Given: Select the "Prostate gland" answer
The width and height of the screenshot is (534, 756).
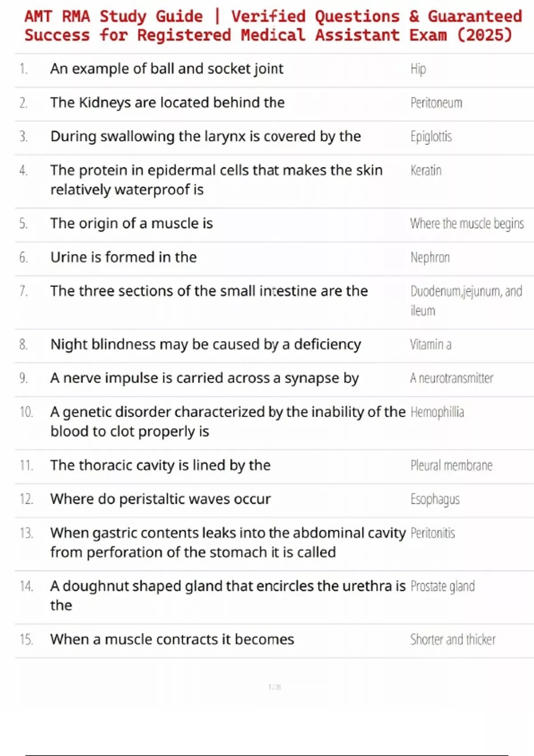Looking at the screenshot, I should [x=442, y=587].
